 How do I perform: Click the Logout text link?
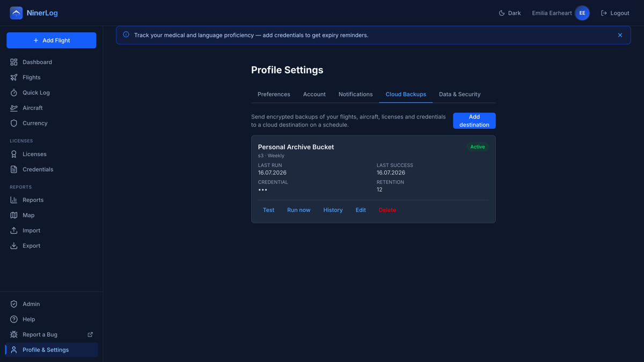[620, 13]
